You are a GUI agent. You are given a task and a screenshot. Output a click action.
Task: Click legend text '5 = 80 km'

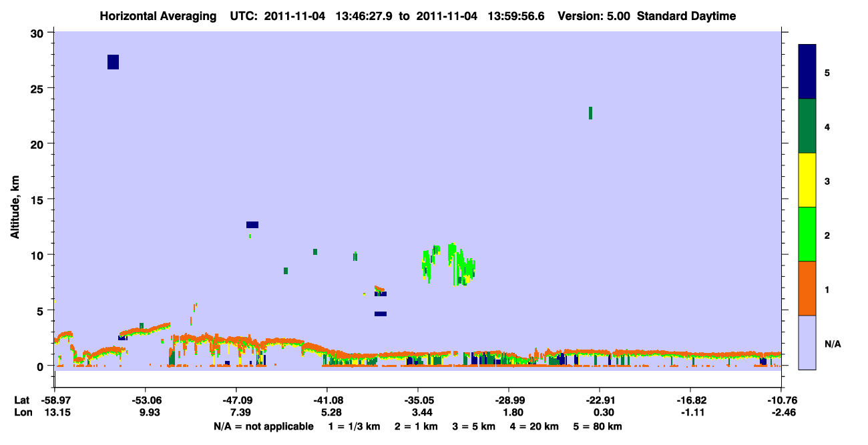[599, 426]
